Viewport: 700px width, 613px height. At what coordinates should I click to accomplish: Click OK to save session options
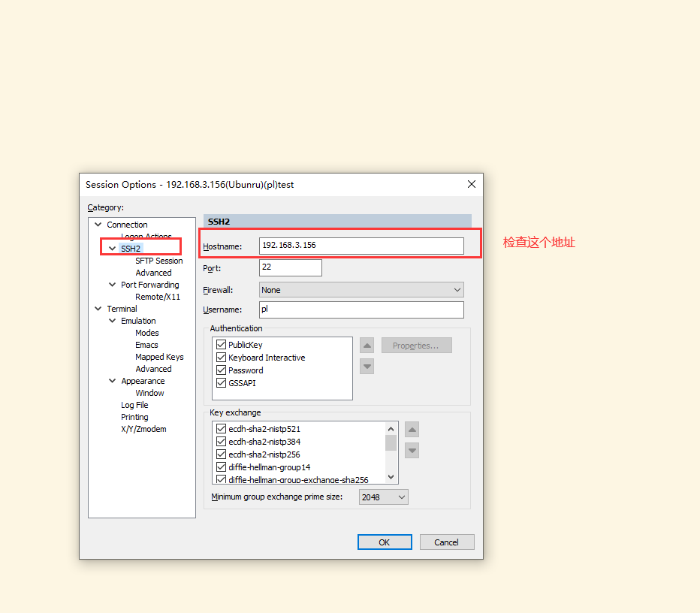click(x=385, y=542)
